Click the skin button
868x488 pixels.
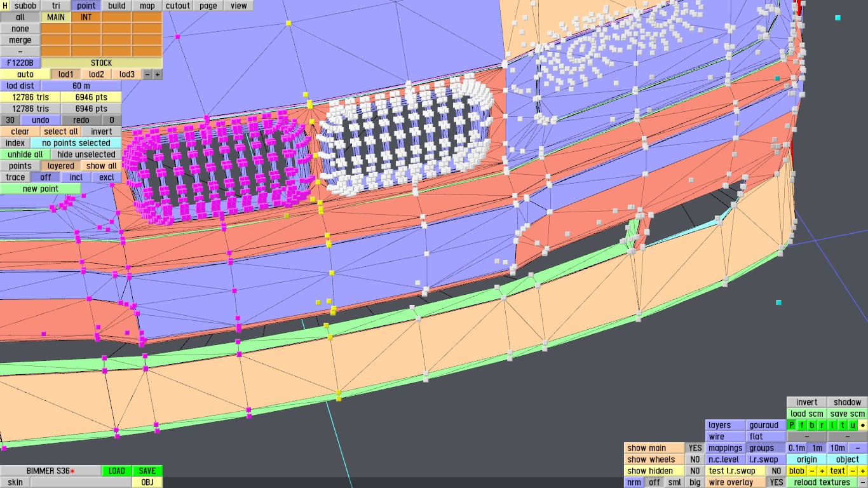15,482
